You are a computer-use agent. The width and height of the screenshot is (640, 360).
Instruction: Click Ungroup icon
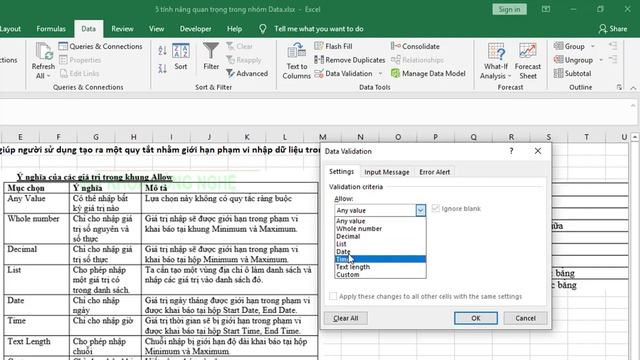tap(573, 60)
